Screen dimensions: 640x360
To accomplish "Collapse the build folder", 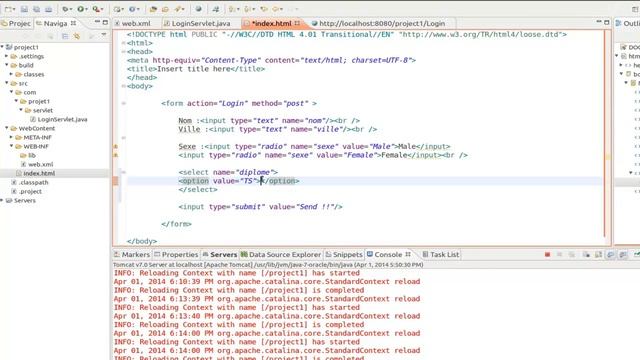I will 7,65.
